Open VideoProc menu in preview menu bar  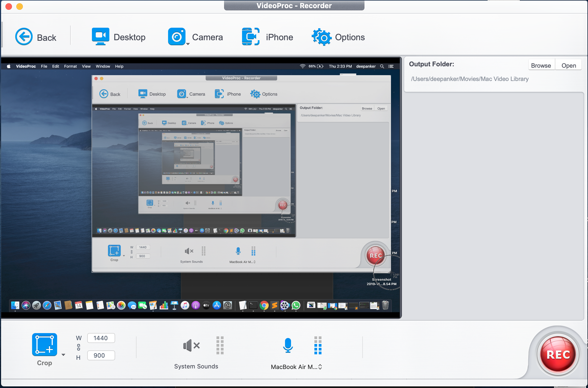(x=26, y=66)
